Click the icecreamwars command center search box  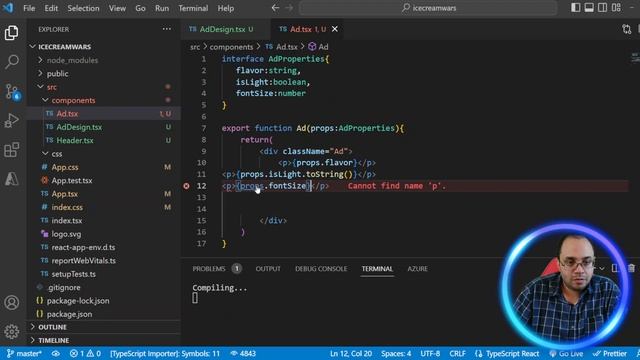[x=429, y=8]
